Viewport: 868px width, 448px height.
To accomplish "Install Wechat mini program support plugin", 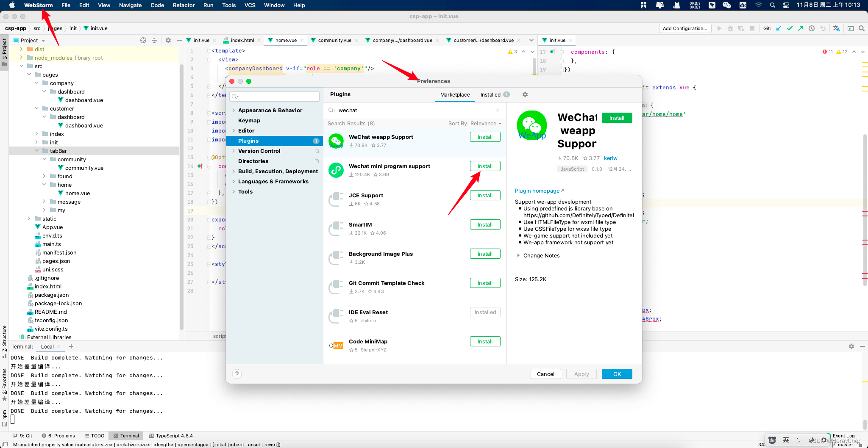I will pyautogui.click(x=485, y=166).
